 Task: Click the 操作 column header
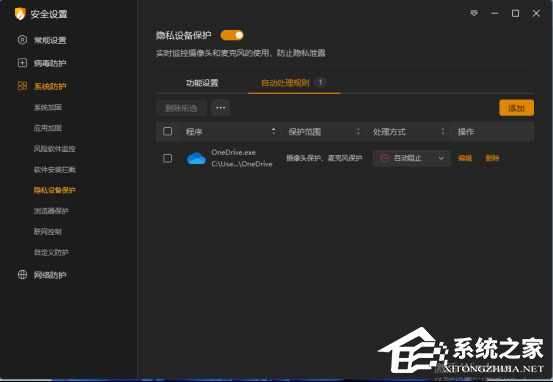click(466, 132)
